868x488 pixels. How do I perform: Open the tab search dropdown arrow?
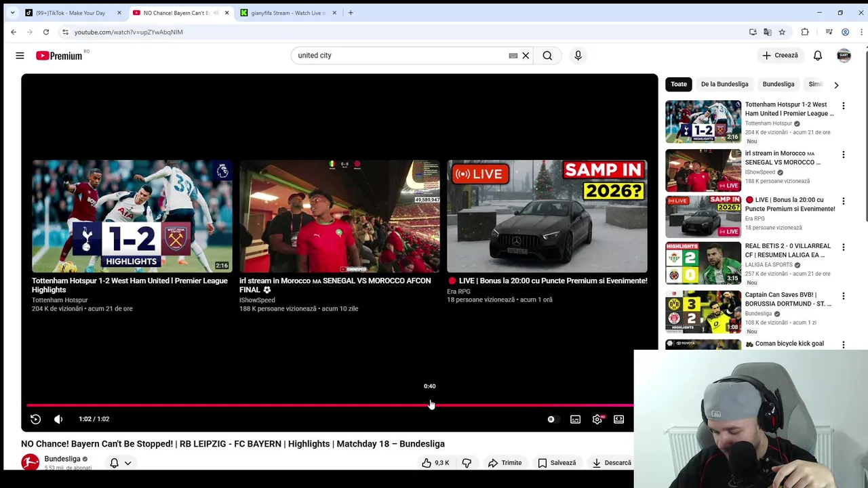[x=12, y=13]
